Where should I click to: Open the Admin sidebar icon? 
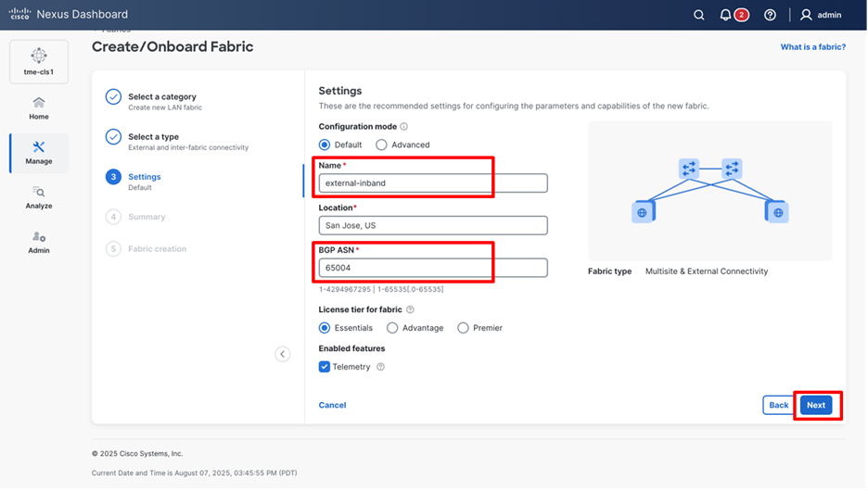(x=39, y=241)
